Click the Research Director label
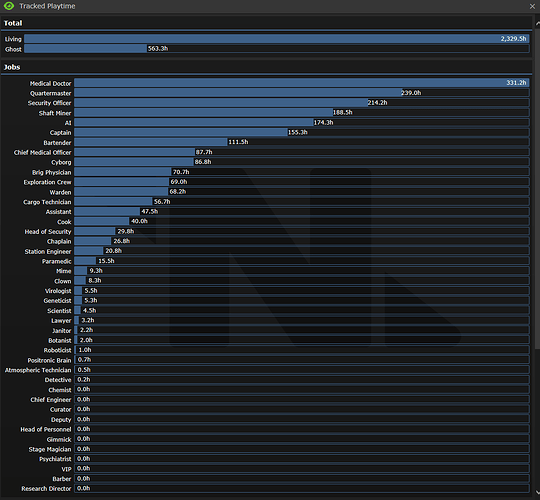540x500 pixels. [x=46, y=489]
